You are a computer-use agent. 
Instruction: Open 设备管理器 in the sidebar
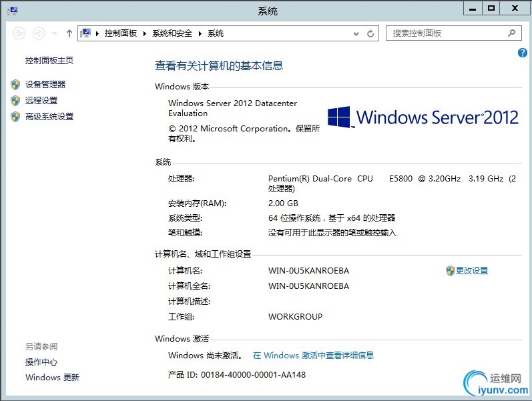click(x=45, y=85)
